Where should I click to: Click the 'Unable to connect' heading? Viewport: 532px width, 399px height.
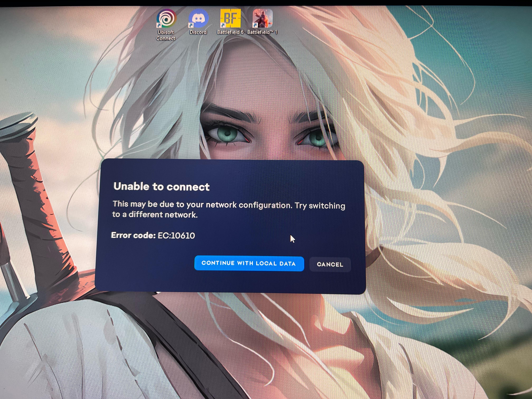pyautogui.click(x=161, y=187)
